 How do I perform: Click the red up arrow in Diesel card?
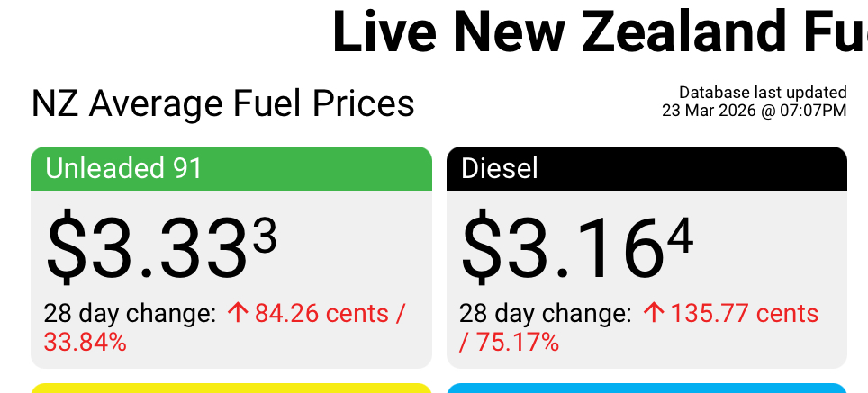654,313
